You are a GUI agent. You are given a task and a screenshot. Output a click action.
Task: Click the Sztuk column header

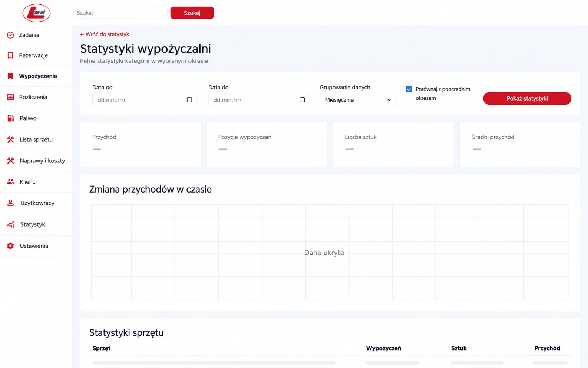tap(459, 348)
